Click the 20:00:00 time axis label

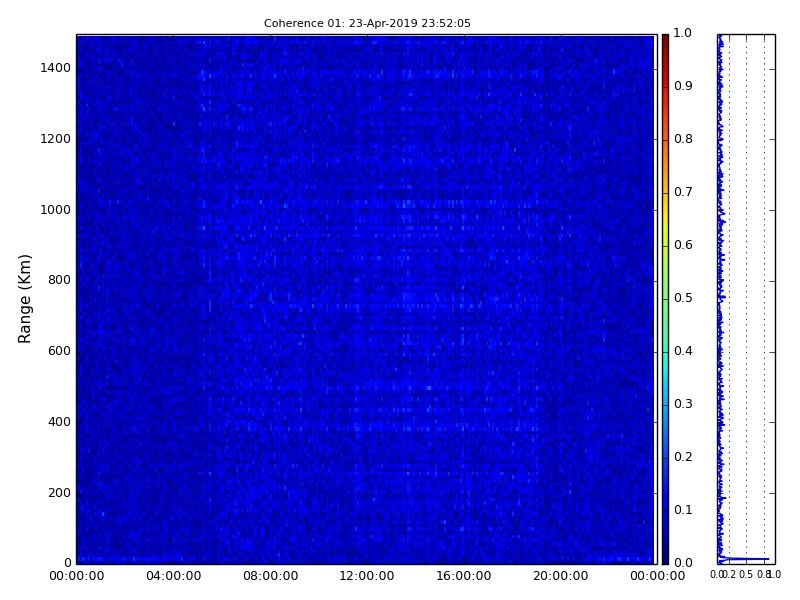(561, 576)
